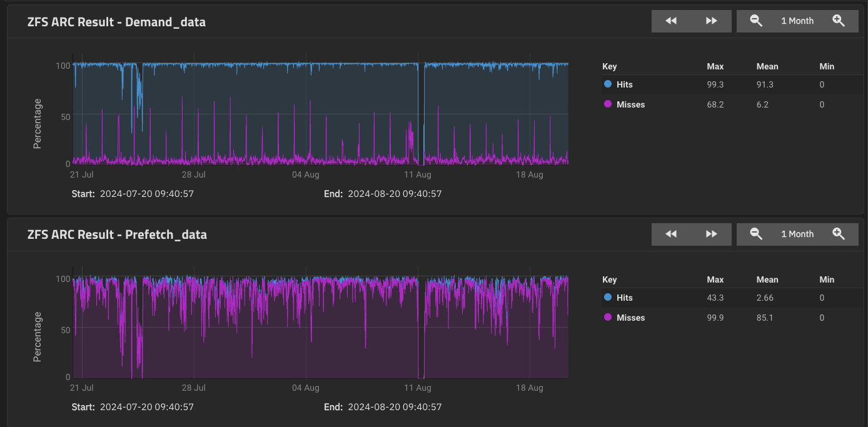Toggle the Hits series in Prefetch_data legend
868x427 pixels.
625,298
